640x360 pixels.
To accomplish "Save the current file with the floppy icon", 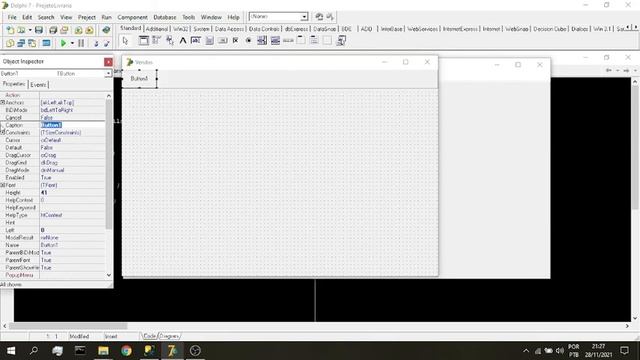I will [39, 30].
